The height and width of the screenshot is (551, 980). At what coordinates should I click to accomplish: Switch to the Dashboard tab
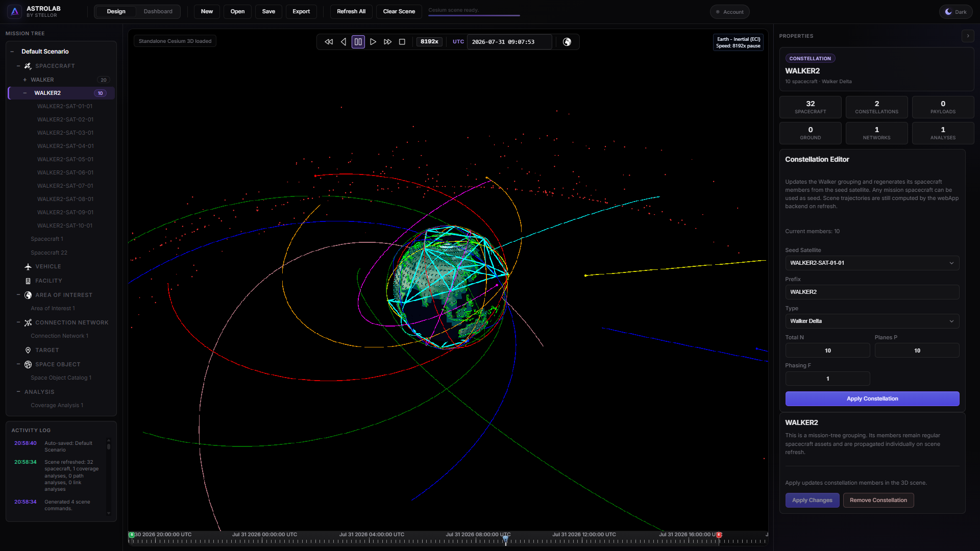tap(158, 12)
